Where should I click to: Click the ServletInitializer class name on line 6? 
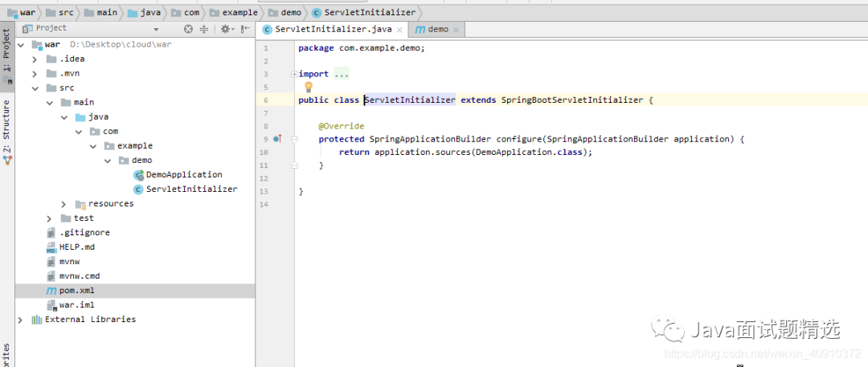click(x=410, y=100)
